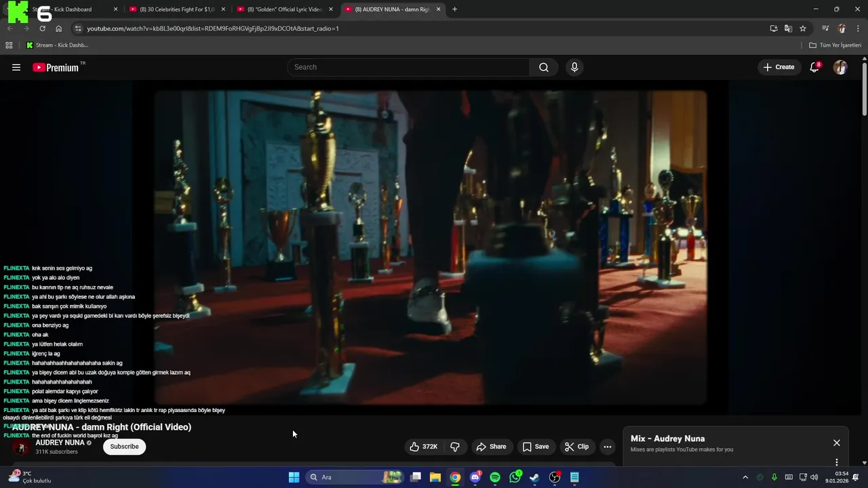Open Mix playlist vertical dots menu
The image size is (868, 488).
coord(837,462)
